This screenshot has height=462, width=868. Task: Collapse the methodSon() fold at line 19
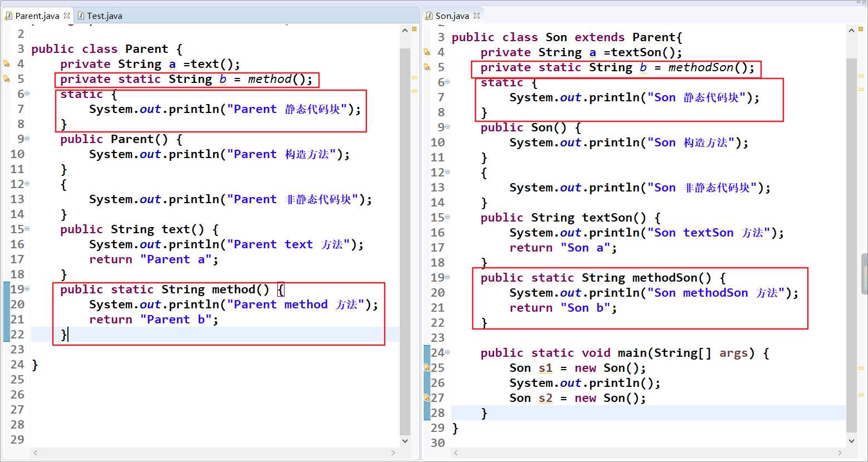click(448, 277)
